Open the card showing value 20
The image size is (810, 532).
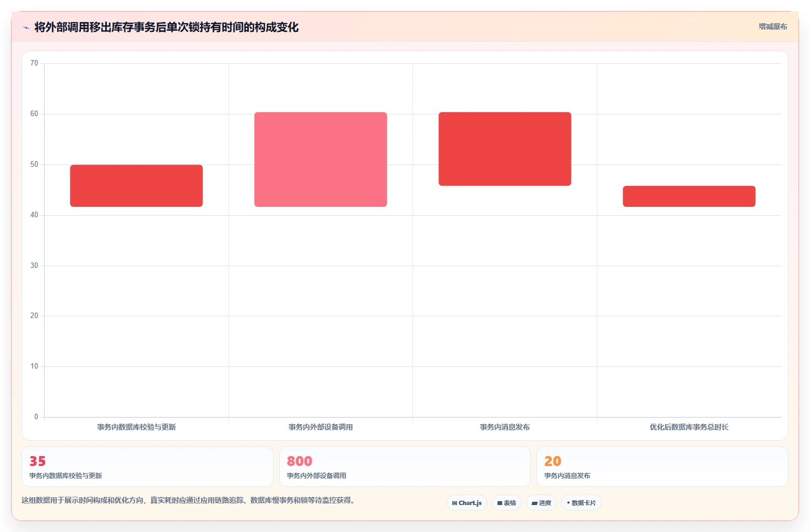tap(662, 467)
